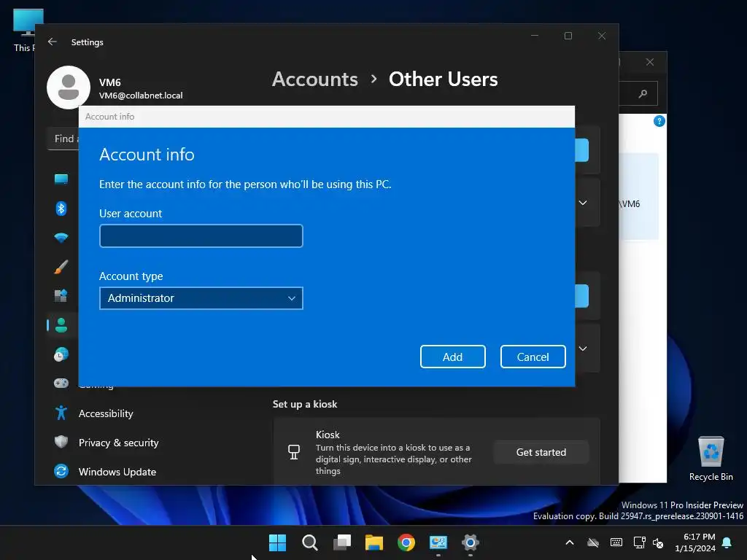Screen dimensions: 747x560
Task: Open Time & language globe icon
Action: pyautogui.click(x=61, y=354)
